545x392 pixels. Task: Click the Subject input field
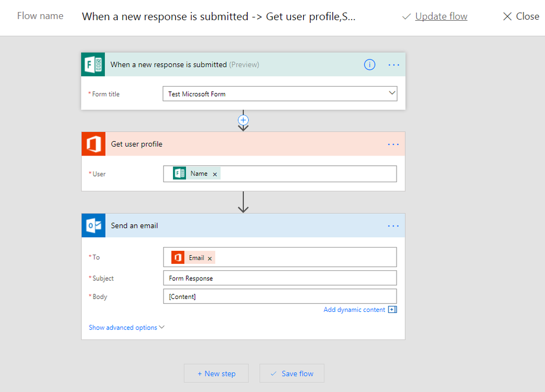[x=280, y=278]
